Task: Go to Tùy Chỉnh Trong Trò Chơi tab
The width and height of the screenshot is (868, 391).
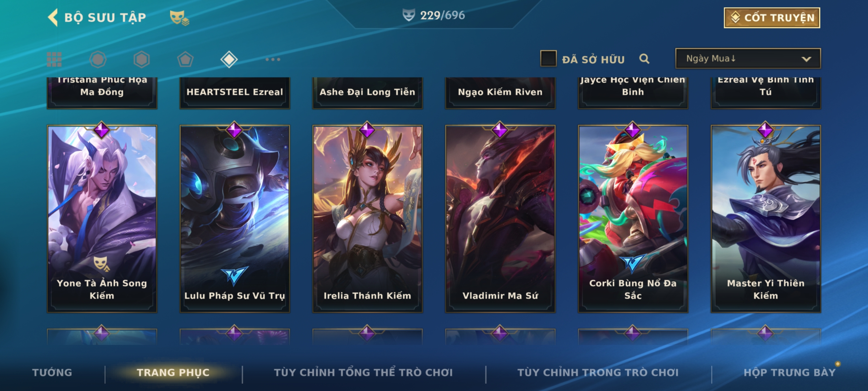Action: 598,373
